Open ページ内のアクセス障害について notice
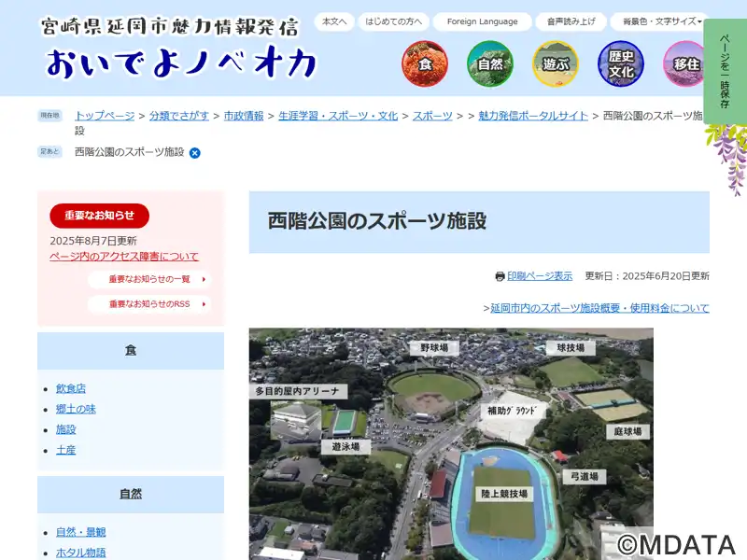Image resolution: width=747 pixels, height=560 pixels. pos(124,256)
